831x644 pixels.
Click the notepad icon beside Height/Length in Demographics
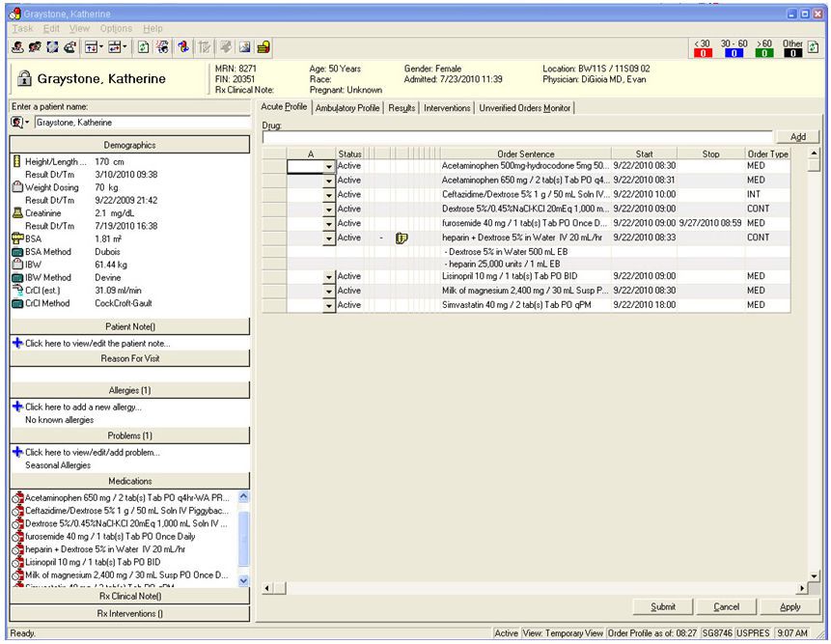pos(16,161)
